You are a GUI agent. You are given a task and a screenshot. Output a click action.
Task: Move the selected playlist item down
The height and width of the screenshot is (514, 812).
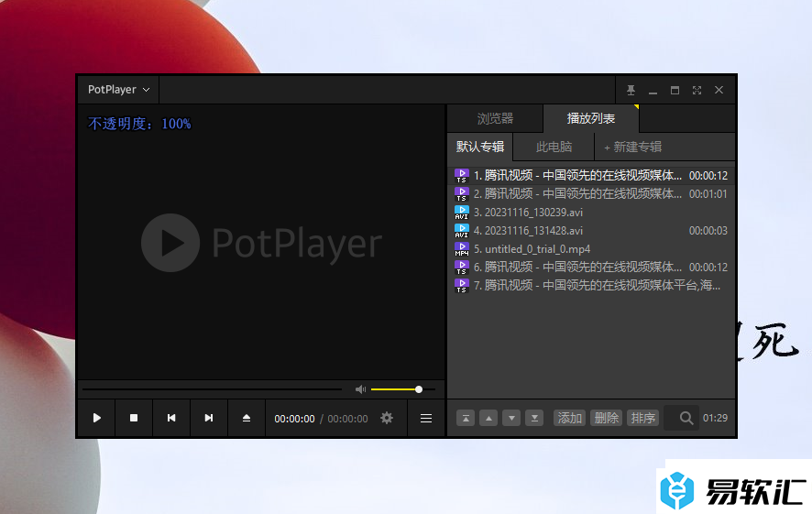511,418
